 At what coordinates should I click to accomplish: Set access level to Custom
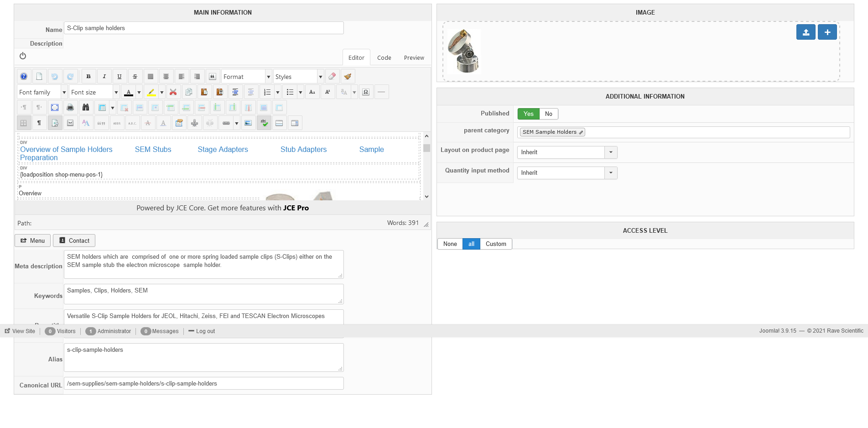coord(496,244)
